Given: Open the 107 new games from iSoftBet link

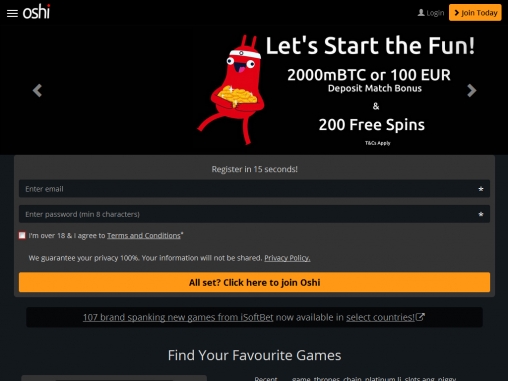Looking at the screenshot, I should (178, 317).
